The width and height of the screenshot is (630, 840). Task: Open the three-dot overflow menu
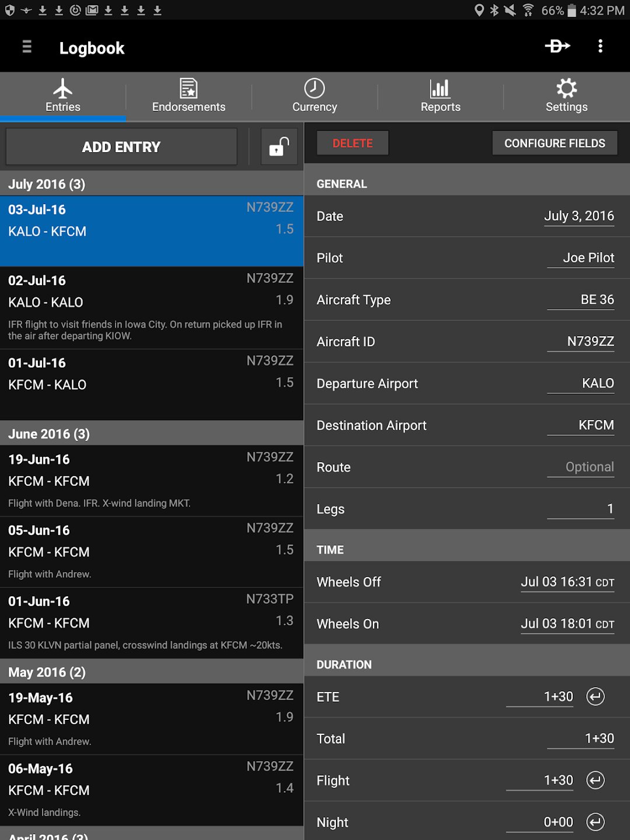[x=600, y=46]
